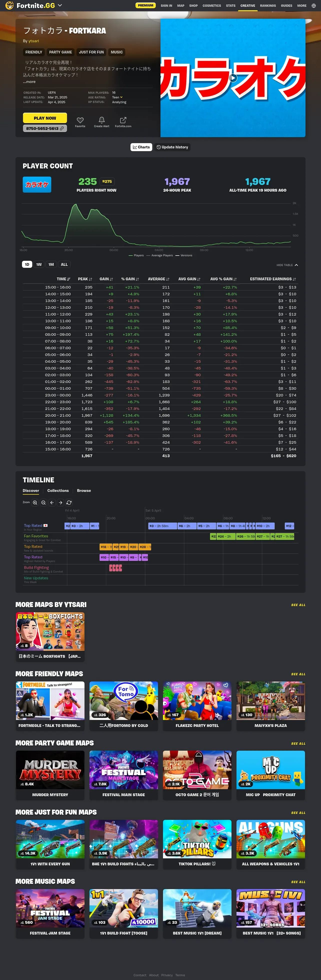The width and height of the screenshot is (321, 980).
Task: Click the timeline zoom out icon
Action: (x=43, y=503)
